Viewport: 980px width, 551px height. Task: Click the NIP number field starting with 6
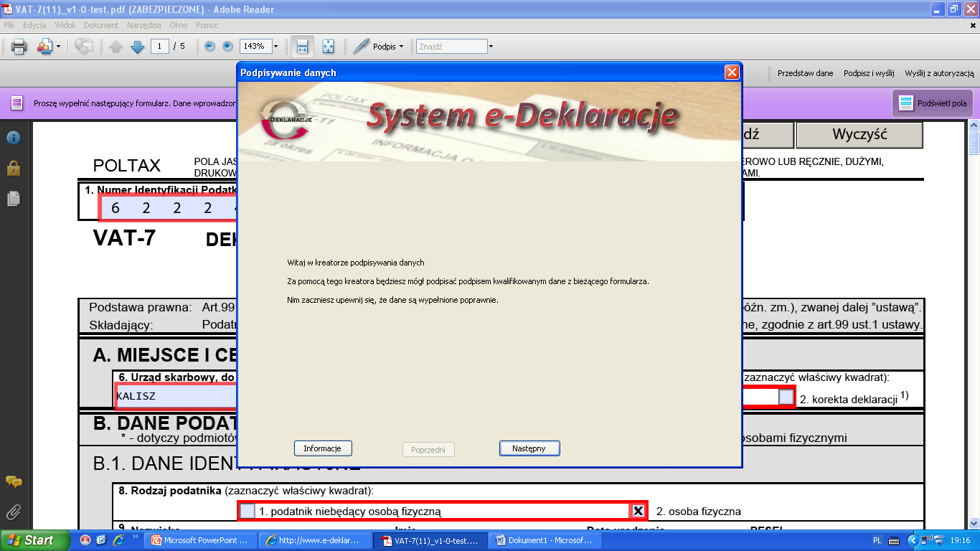(169, 208)
